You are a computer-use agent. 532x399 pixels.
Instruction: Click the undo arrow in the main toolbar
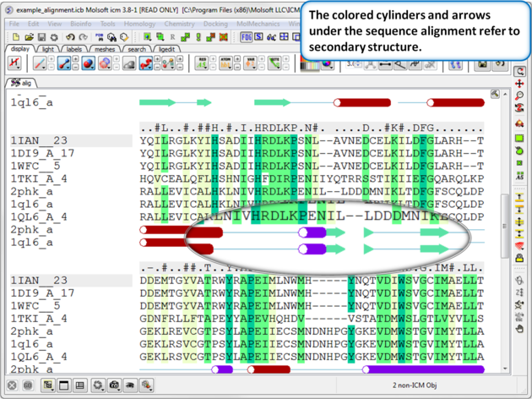71,37
